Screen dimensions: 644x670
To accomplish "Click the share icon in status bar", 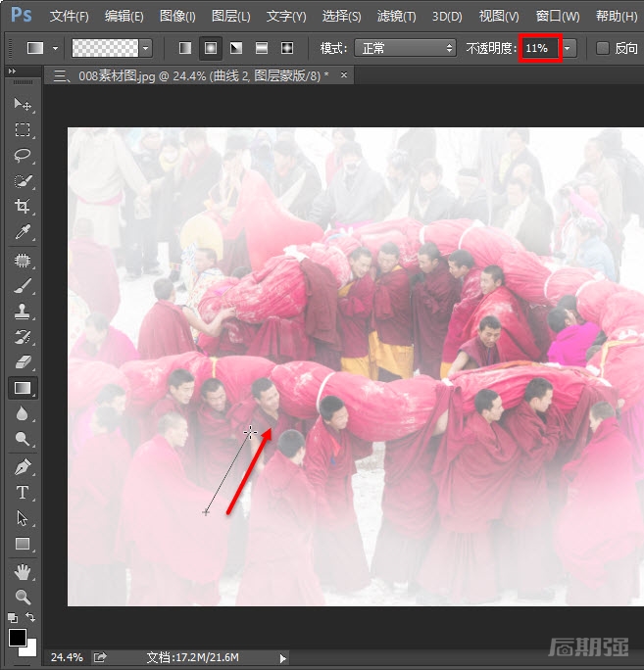I will pyautogui.click(x=100, y=656).
